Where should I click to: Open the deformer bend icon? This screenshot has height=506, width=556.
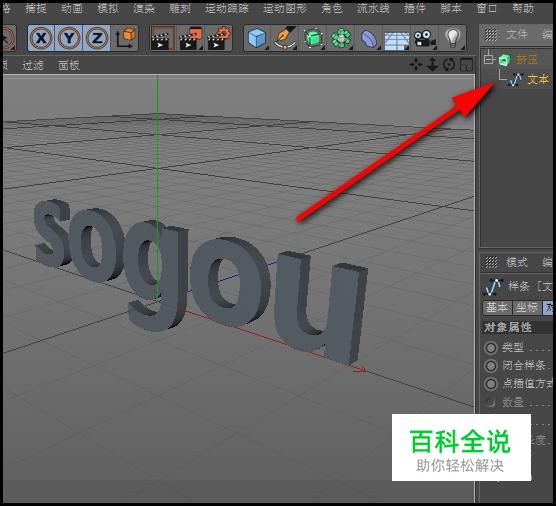(x=368, y=38)
